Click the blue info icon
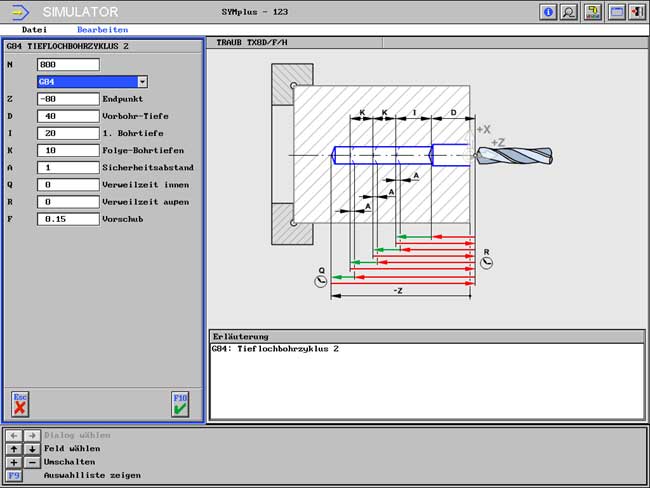Image resolution: width=650 pixels, height=488 pixels. click(548, 12)
